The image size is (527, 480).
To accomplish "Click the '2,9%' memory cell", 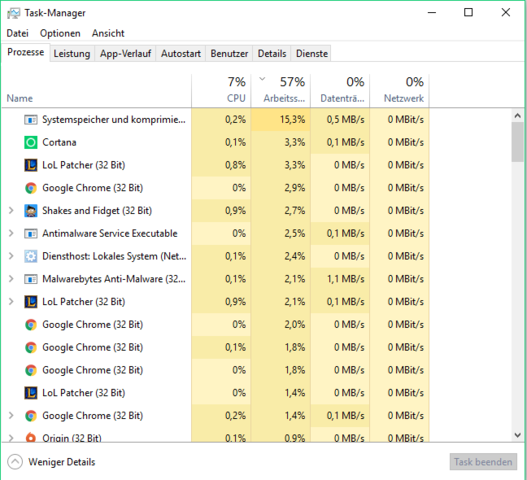I will pyautogui.click(x=281, y=188).
